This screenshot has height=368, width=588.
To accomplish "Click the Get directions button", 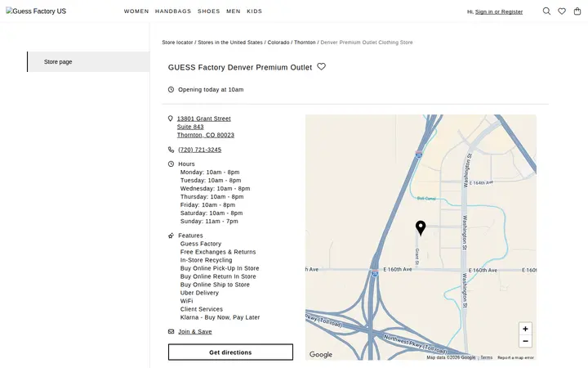I will click(230, 352).
